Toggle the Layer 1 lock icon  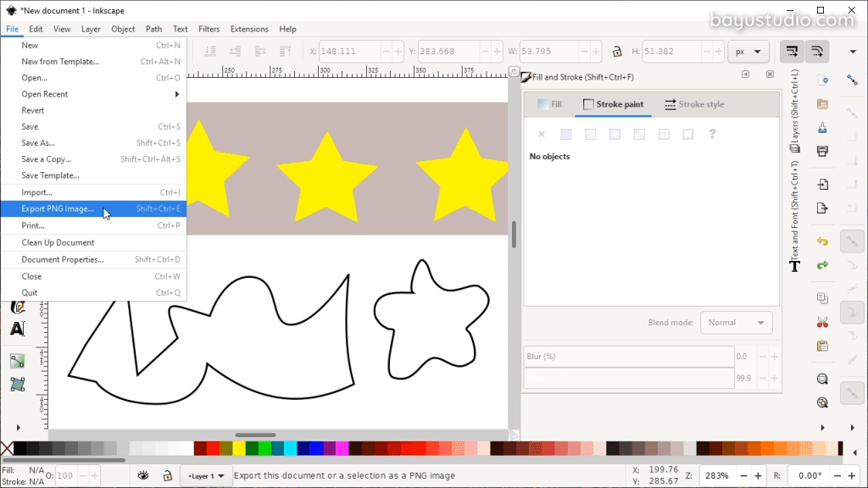[168, 476]
